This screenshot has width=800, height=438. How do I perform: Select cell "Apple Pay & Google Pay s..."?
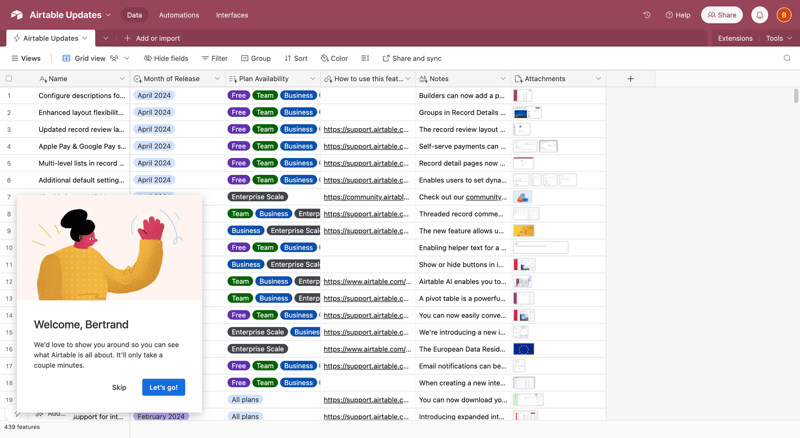click(82, 146)
